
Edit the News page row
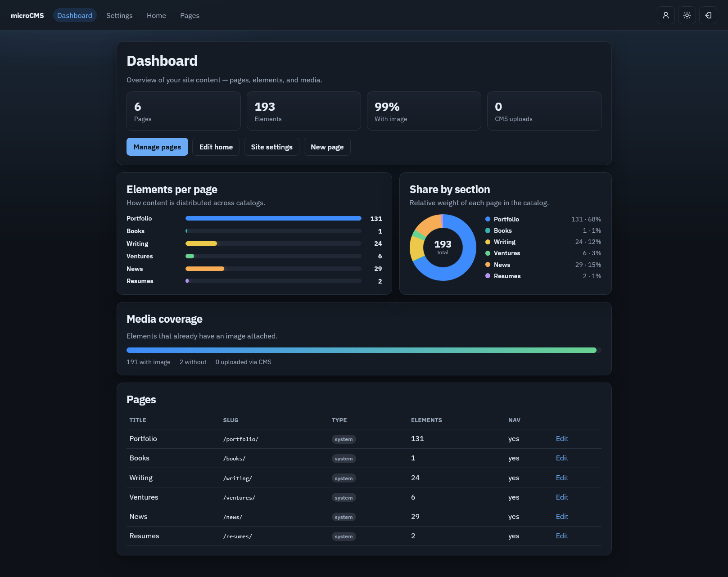562,516
